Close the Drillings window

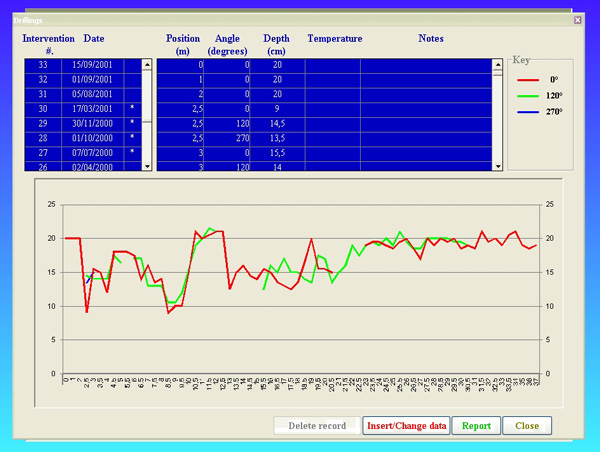coord(577,20)
